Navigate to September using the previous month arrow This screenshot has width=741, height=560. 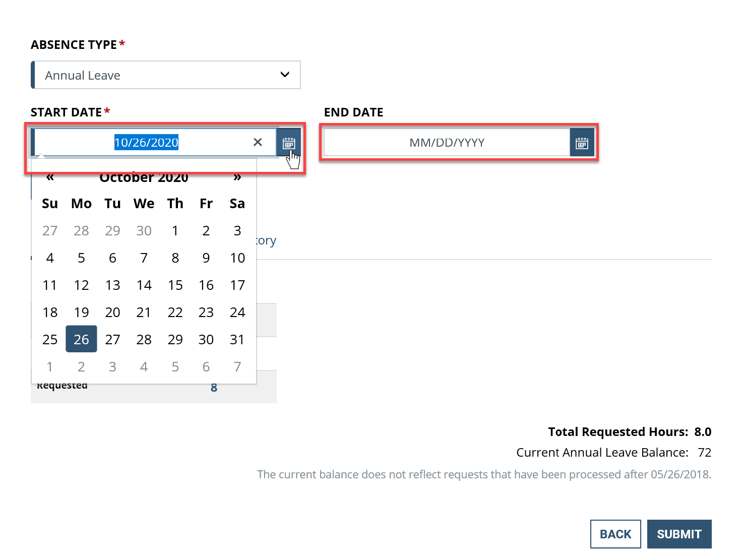tap(49, 177)
